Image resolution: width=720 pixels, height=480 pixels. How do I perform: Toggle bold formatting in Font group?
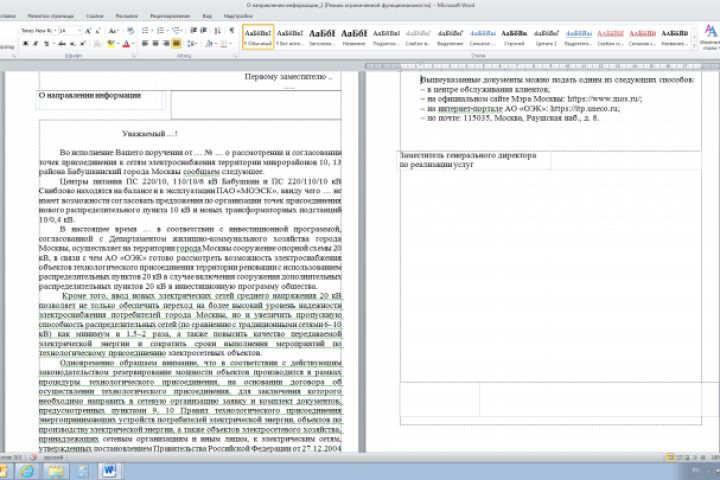[26, 44]
